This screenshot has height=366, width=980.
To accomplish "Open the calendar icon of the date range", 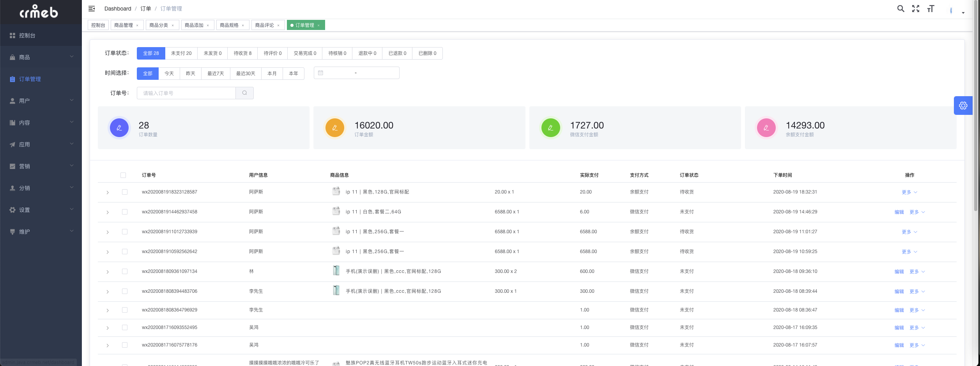I will [320, 73].
